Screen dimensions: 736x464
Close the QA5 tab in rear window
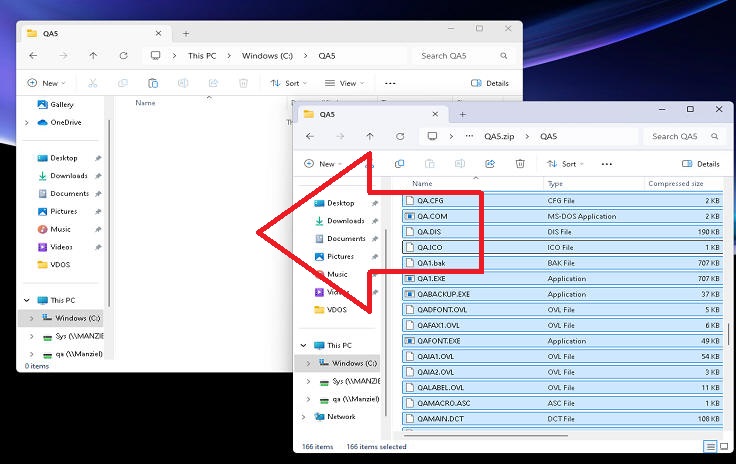click(x=158, y=33)
